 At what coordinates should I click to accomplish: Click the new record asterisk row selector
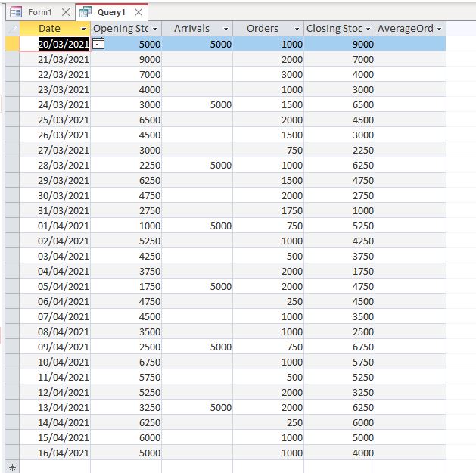pos(12,467)
